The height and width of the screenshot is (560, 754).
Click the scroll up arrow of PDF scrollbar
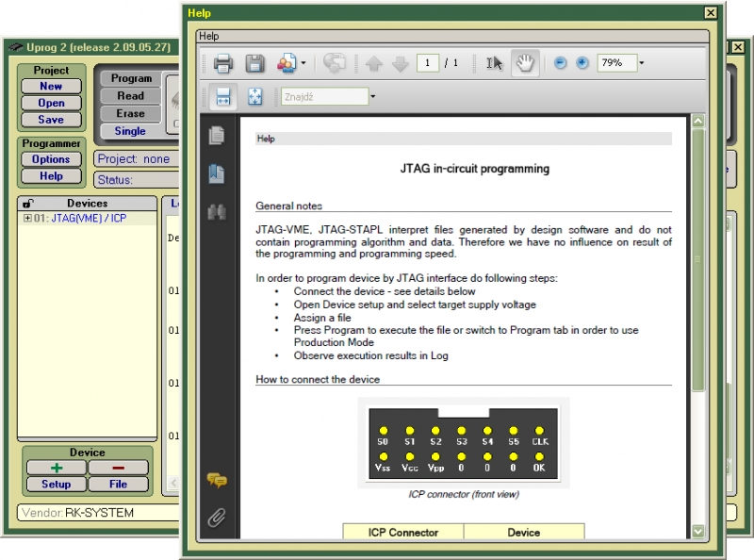coord(697,121)
